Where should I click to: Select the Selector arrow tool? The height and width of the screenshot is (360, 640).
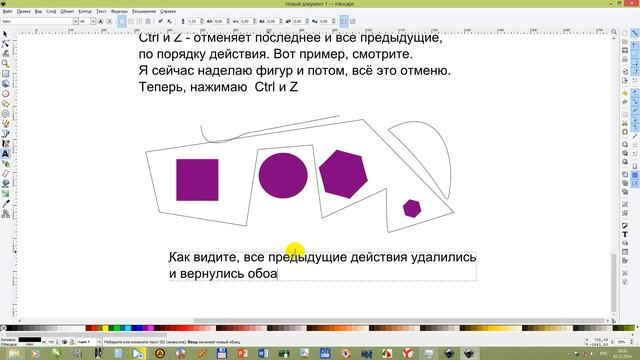pos(5,34)
